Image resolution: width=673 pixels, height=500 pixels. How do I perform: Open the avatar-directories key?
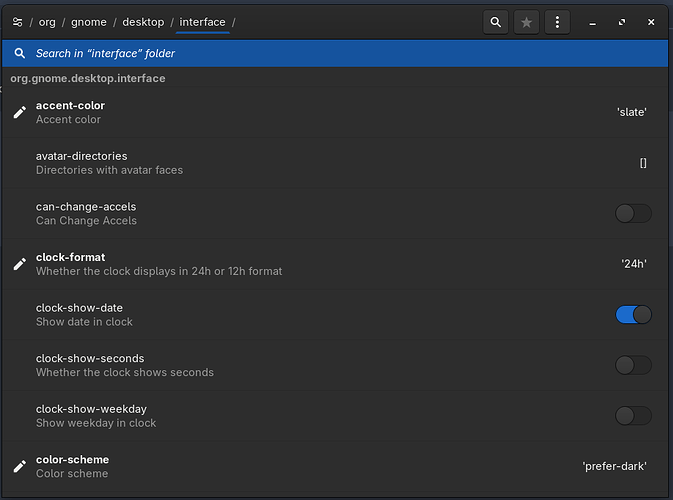pyautogui.click(x=335, y=163)
